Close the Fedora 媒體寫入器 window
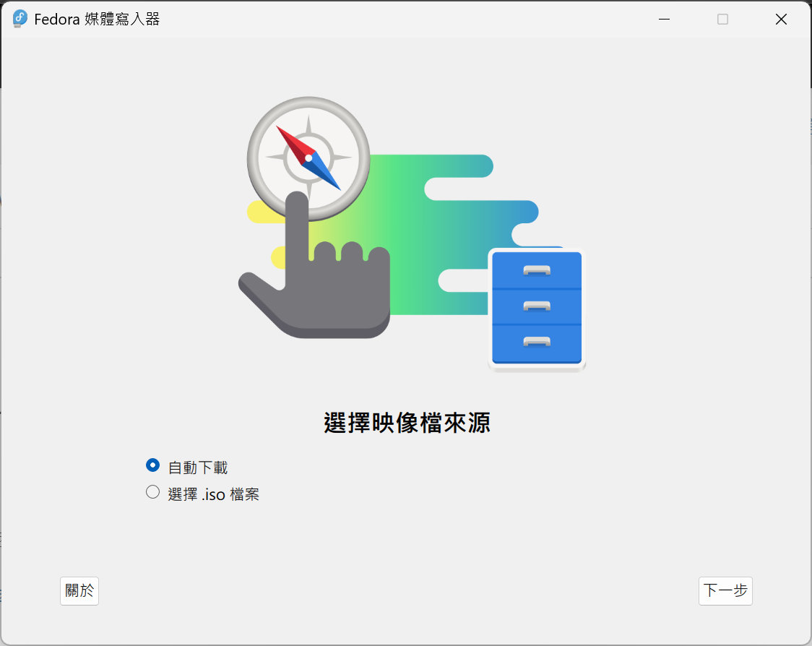 [x=781, y=20]
